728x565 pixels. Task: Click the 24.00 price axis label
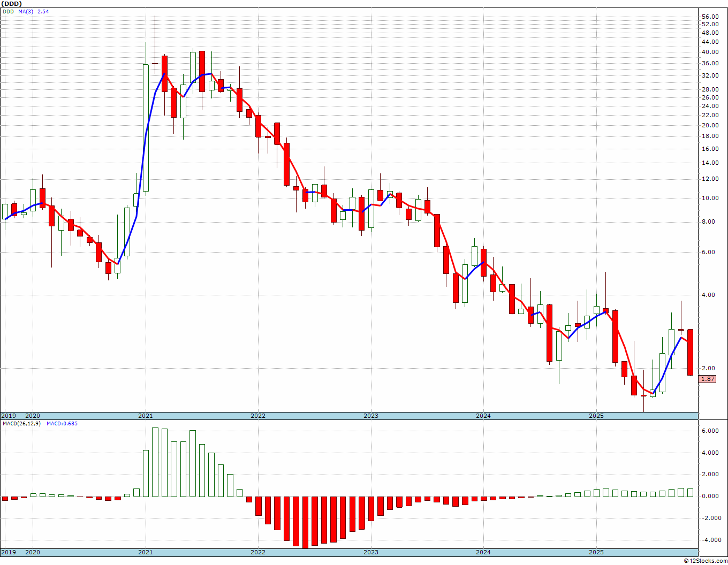[x=710, y=106]
